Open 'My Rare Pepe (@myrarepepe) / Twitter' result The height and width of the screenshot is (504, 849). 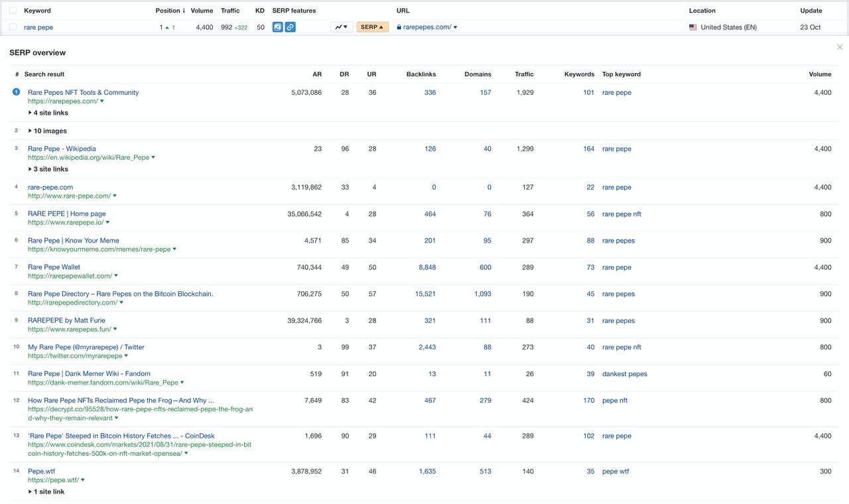coord(86,347)
